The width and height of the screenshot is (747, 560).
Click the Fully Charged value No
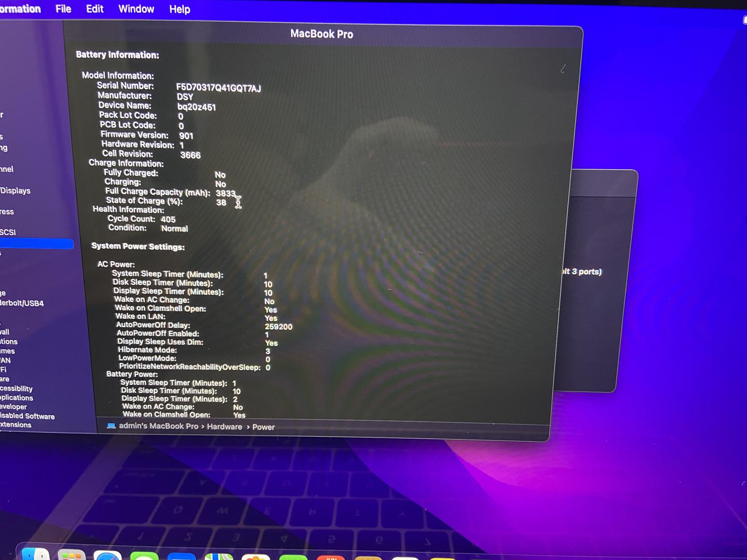click(220, 175)
